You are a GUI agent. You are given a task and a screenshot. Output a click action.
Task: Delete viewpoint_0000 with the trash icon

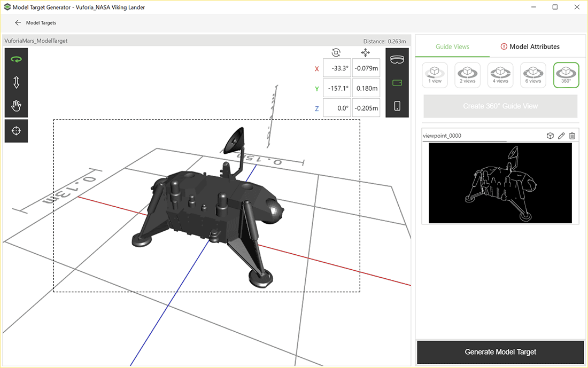point(572,136)
